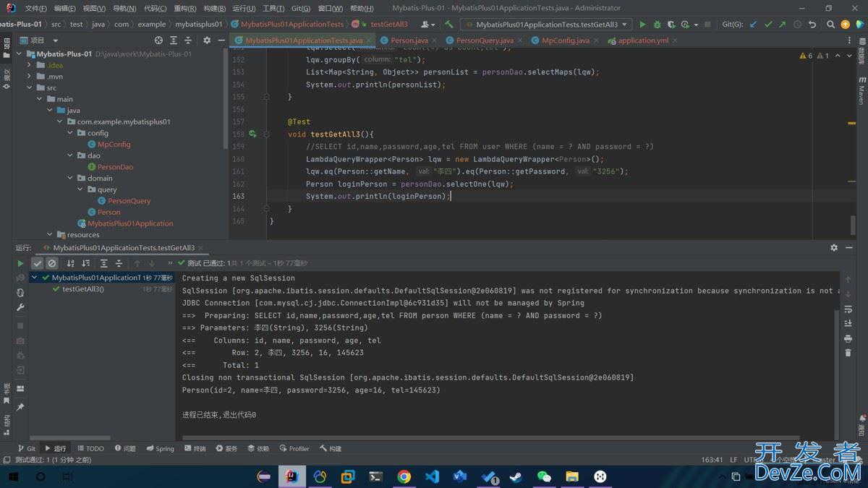The width and height of the screenshot is (868, 488).
Task: Expand the .mvn folder in project tree
Action: [30, 77]
